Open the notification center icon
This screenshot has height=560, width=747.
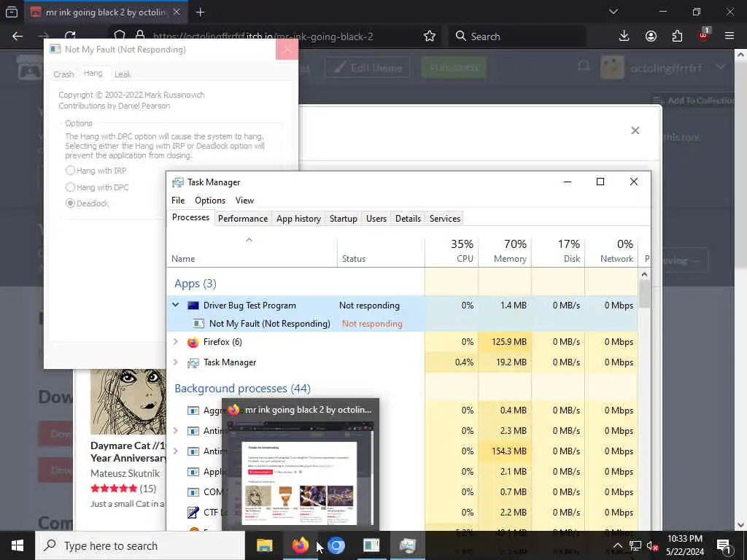pos(724,546)
